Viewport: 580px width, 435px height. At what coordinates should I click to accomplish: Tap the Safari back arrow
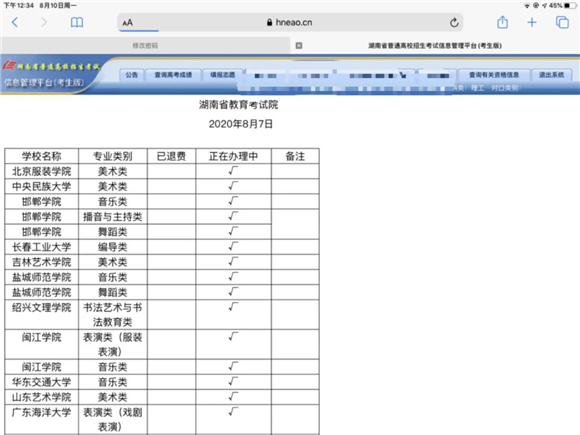pos(15,23)
